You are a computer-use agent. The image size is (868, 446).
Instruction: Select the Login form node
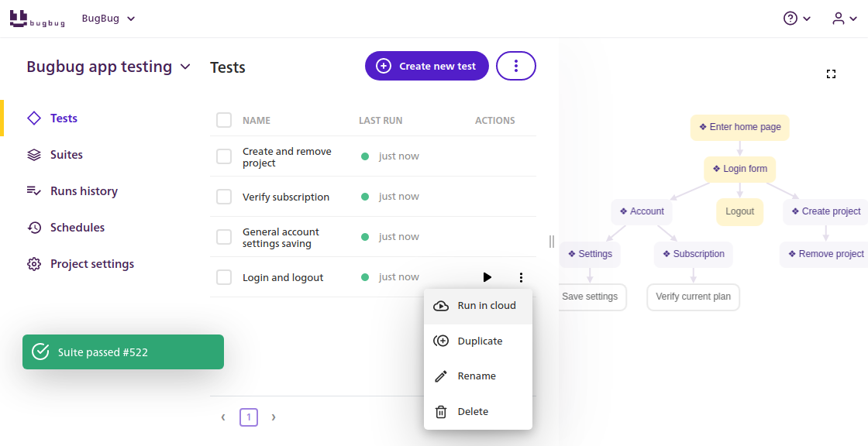739,170
